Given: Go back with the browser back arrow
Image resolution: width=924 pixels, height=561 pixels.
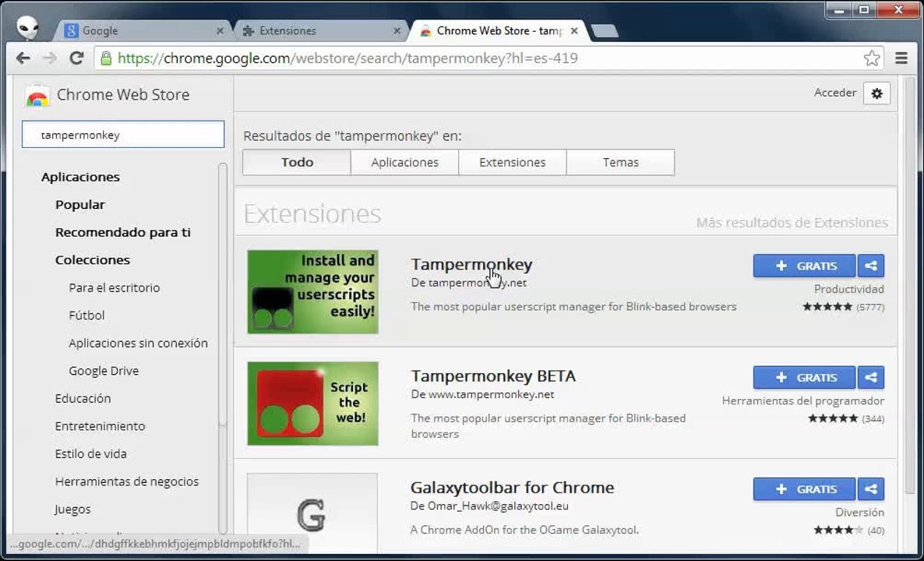Looking at the screenshot, I should tap(23, 58).
